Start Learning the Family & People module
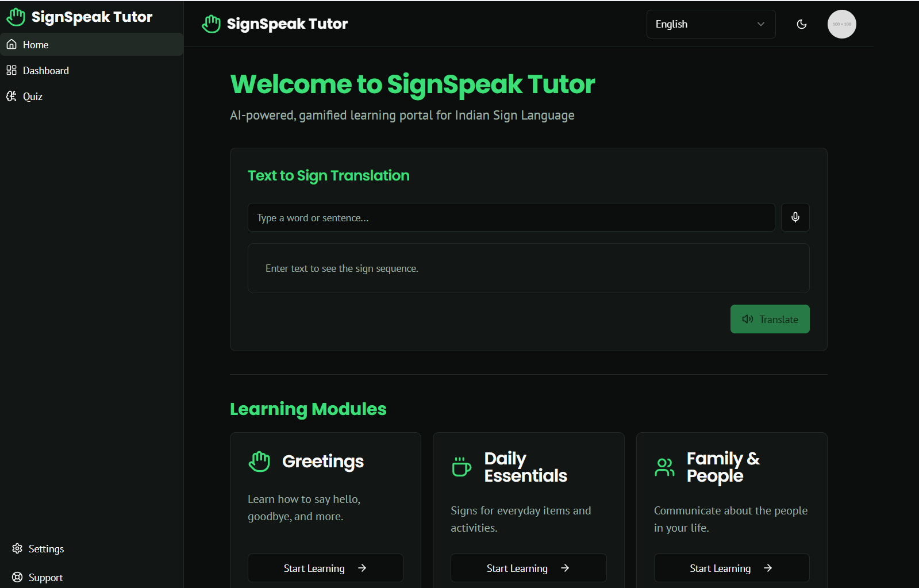Screen dimensions: 919x588 [x=732, y=568]
